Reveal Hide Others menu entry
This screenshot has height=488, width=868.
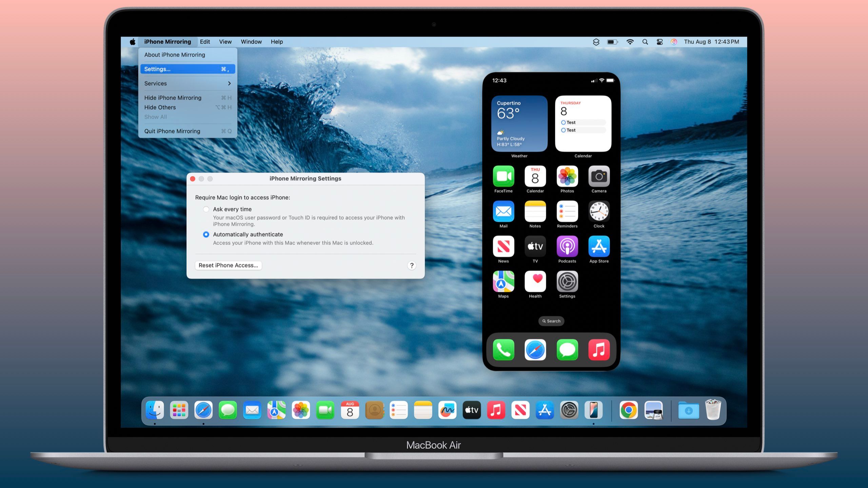tap(160, 107)
